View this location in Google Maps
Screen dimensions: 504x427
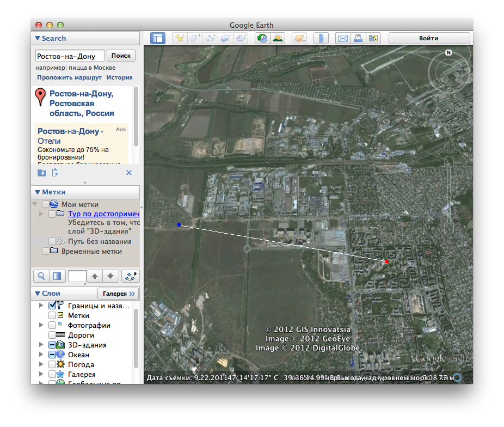click(373, 38)
